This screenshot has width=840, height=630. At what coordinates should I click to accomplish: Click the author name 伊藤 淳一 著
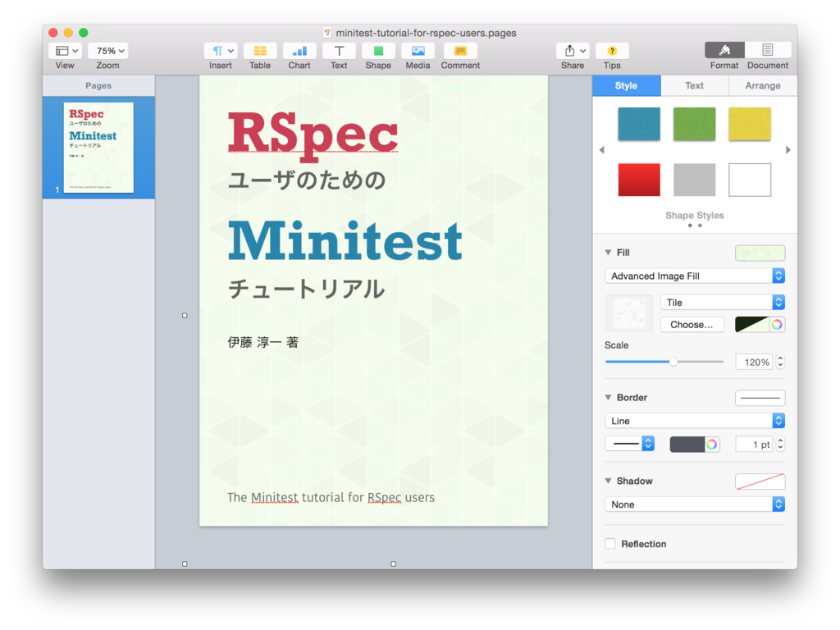[263, 342]
